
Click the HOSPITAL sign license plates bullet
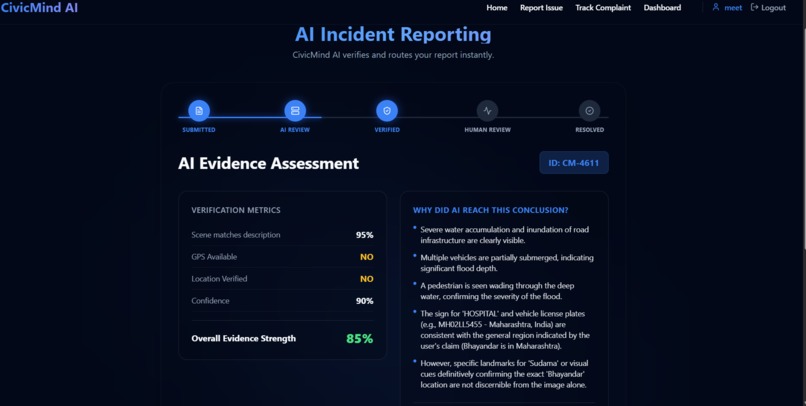[x=505, y=330]
